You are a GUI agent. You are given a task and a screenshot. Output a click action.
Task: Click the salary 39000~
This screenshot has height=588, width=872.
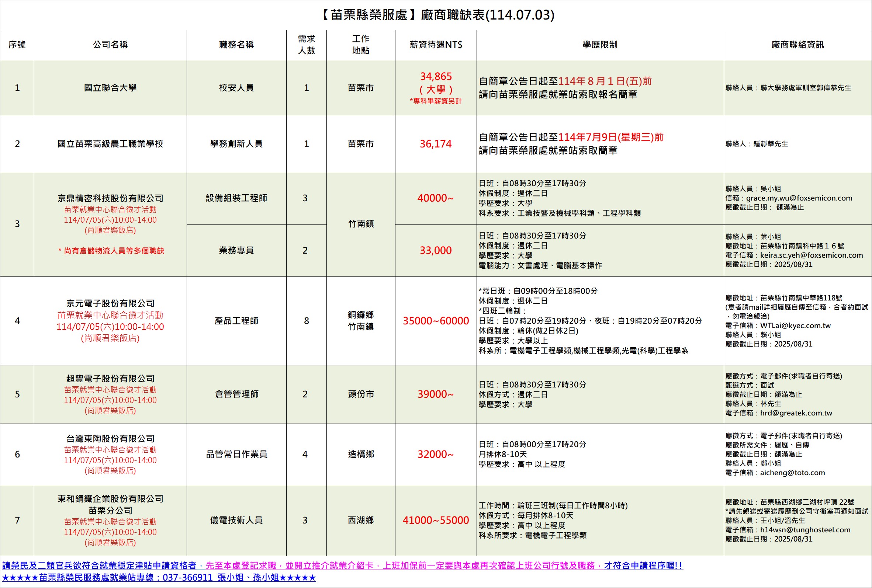pos(436,394)
